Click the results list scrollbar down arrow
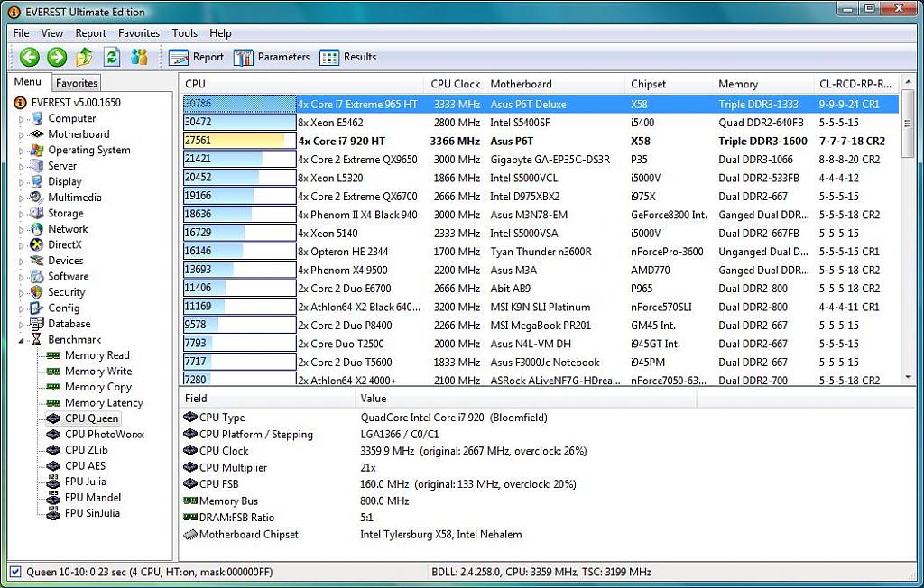The image size is (924, 588). click(x=908, y=377)
